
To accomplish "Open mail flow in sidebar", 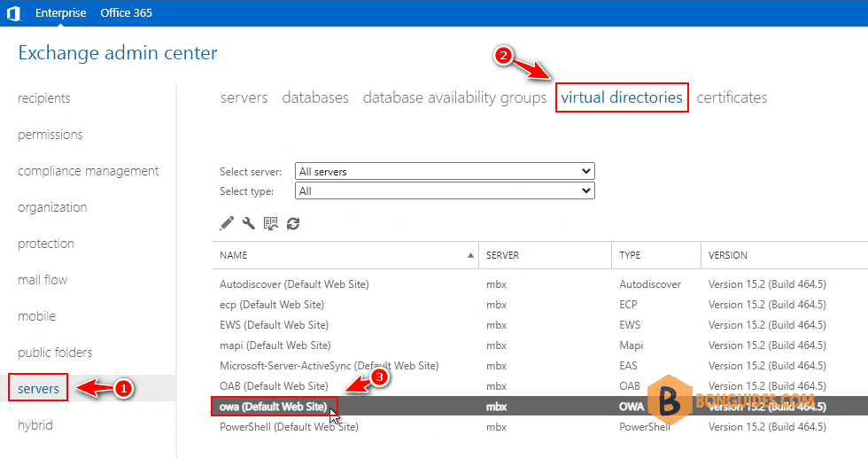I will click(x=43, y=280).
